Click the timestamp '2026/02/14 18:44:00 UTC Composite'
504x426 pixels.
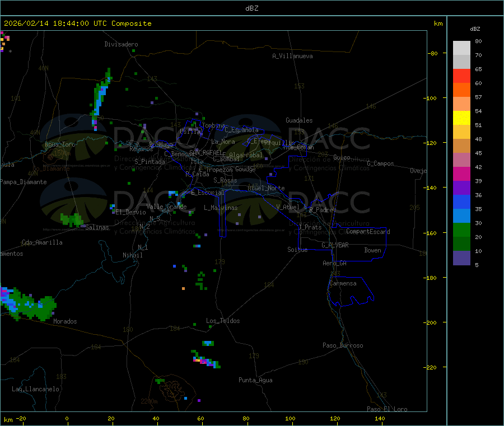point(77,24)
